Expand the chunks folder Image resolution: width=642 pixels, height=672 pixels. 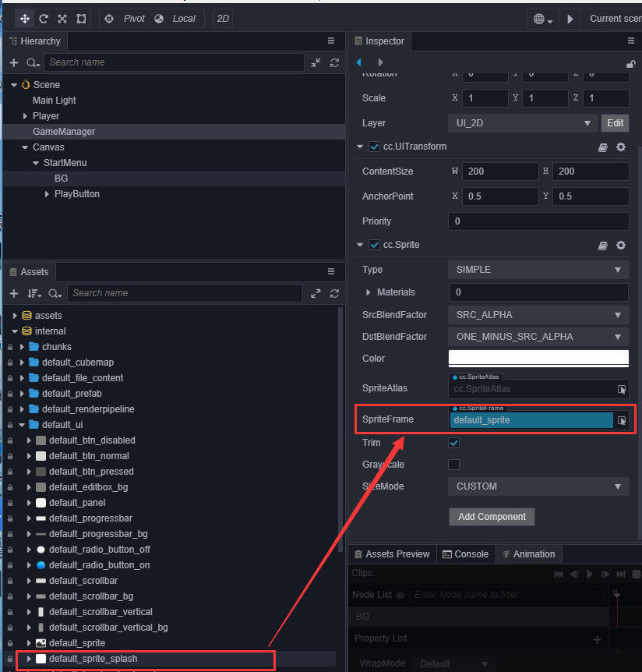click(22, 347)
